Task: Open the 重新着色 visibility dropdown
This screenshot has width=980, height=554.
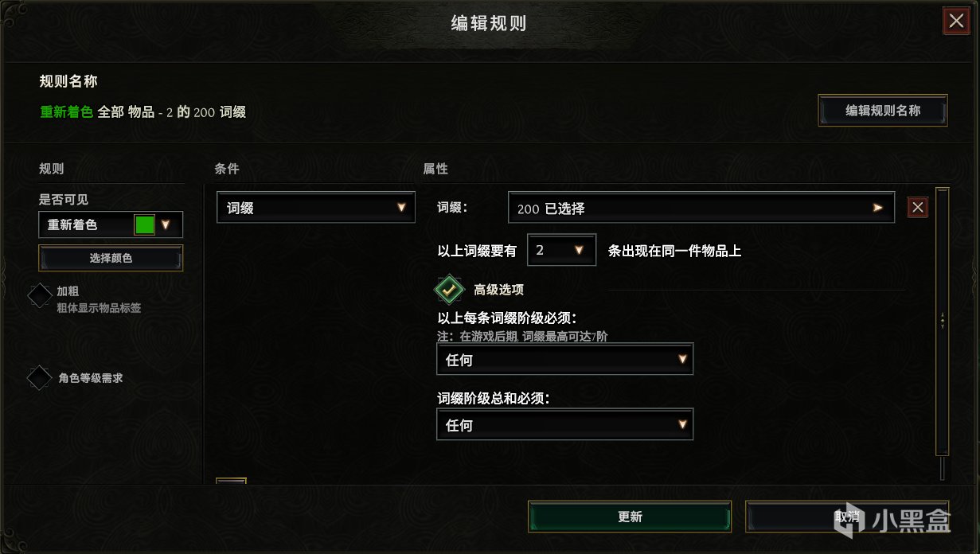Action: 111,224
